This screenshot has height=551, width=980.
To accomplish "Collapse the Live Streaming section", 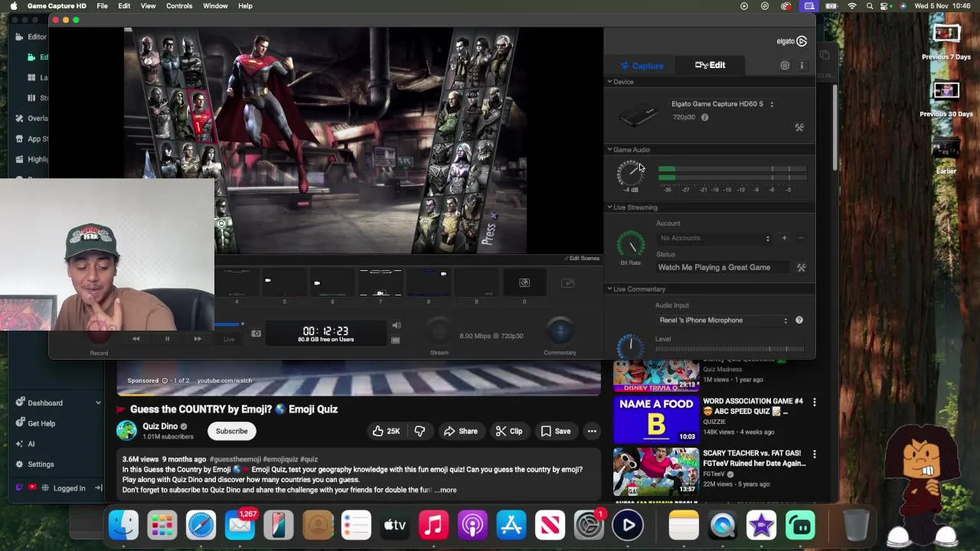I will click(x=610, y=207).
